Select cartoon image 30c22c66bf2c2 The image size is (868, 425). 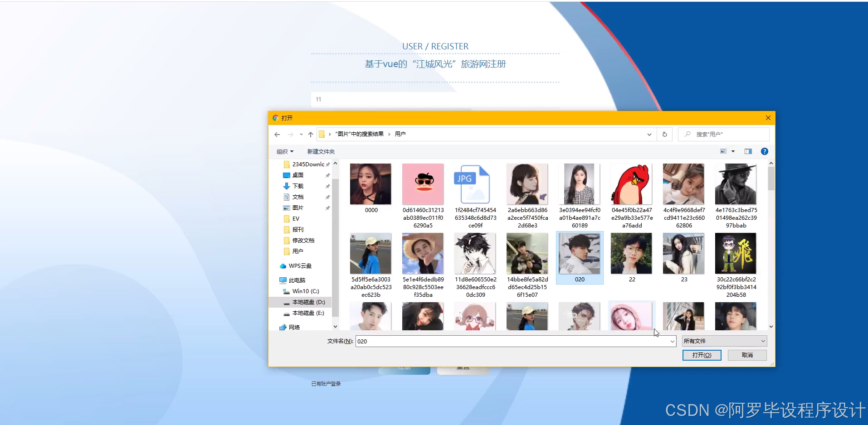click(x=736, y=265)
